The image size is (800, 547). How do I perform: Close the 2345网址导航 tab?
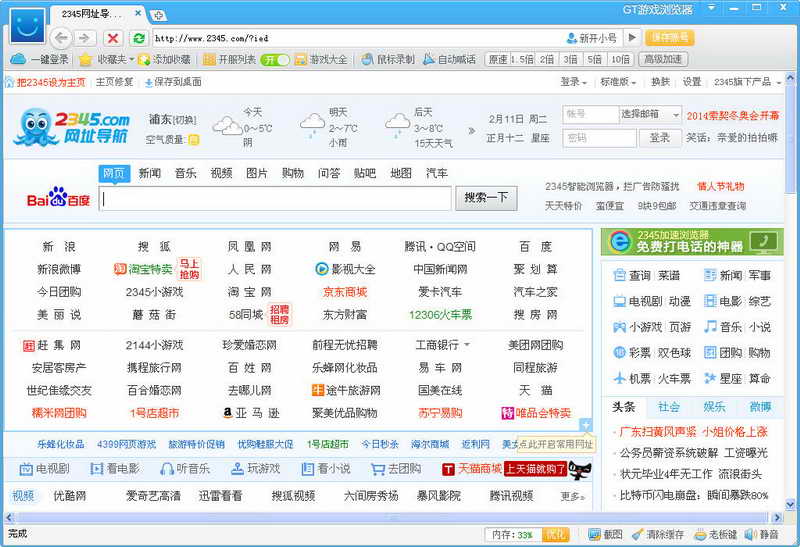pyautogui.click(x=138, y=13)
